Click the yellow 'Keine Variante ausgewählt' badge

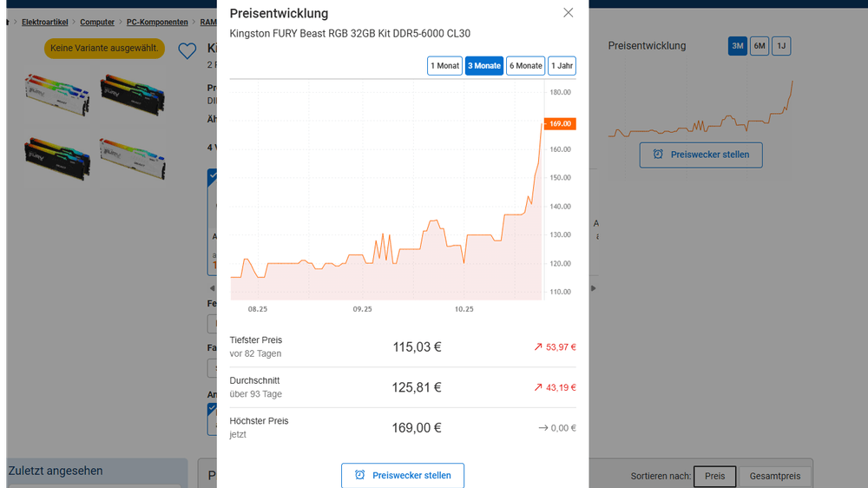tap(104, 48)
